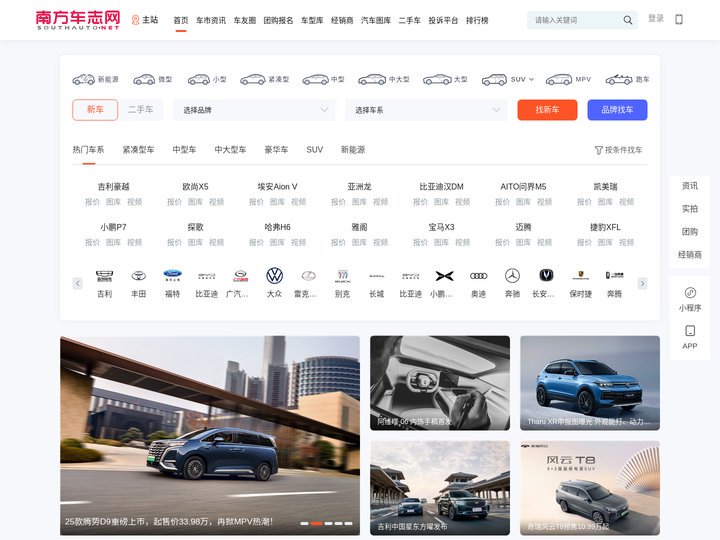Open 资讯 in the right sidebar

pos(690,186)
